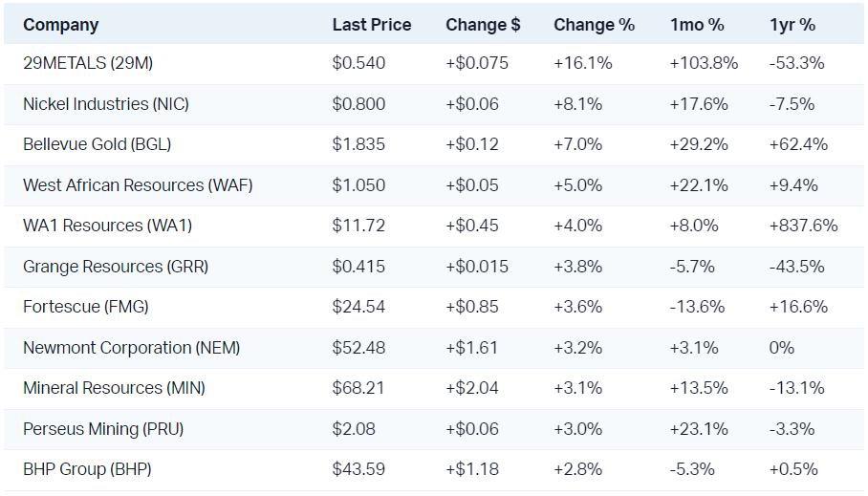Open the Grange Resources (GRR) link
The height and width of the screenshot is (496, 868).
click(116, 267)
